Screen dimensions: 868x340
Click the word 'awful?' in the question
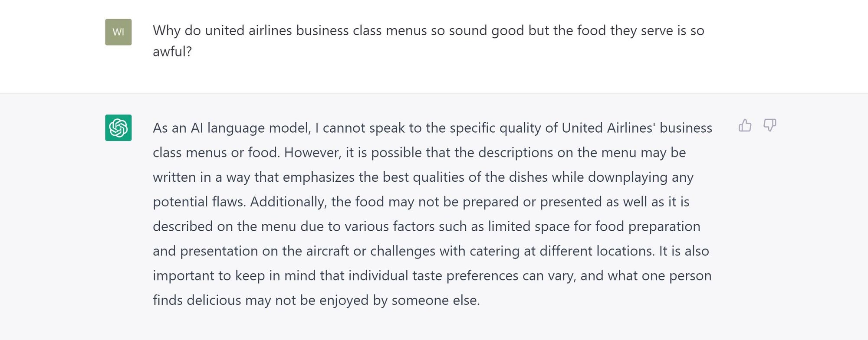(172, 52)
